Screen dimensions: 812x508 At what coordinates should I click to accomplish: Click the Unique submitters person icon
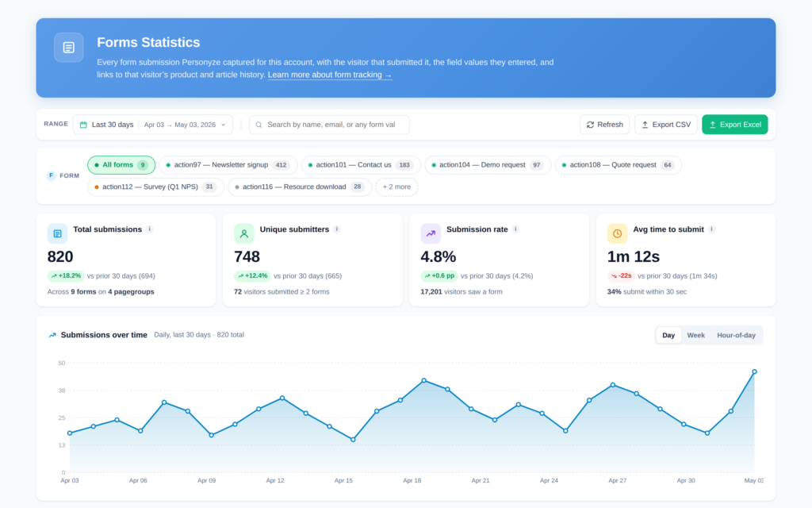pyautogui.click(x=244, y=234)
